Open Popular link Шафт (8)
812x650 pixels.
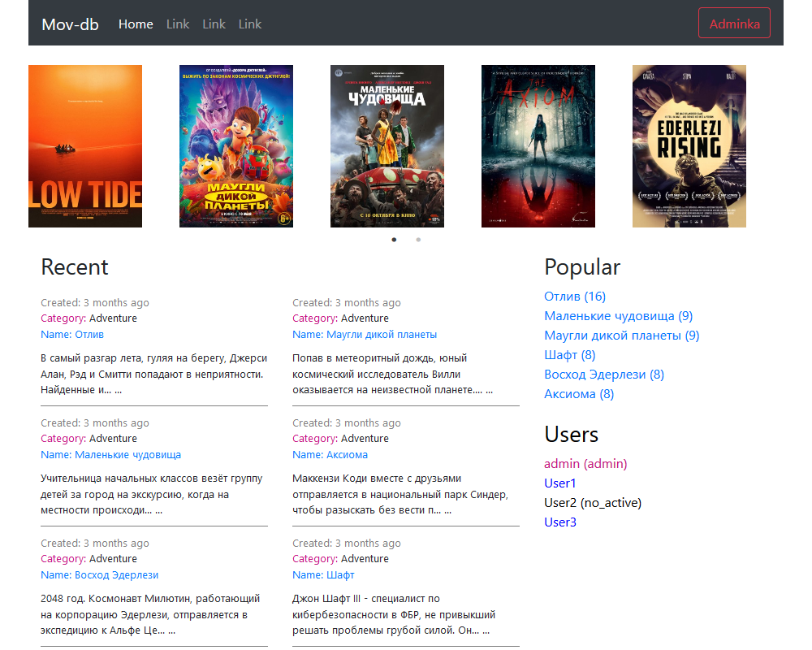pos(570,355)
